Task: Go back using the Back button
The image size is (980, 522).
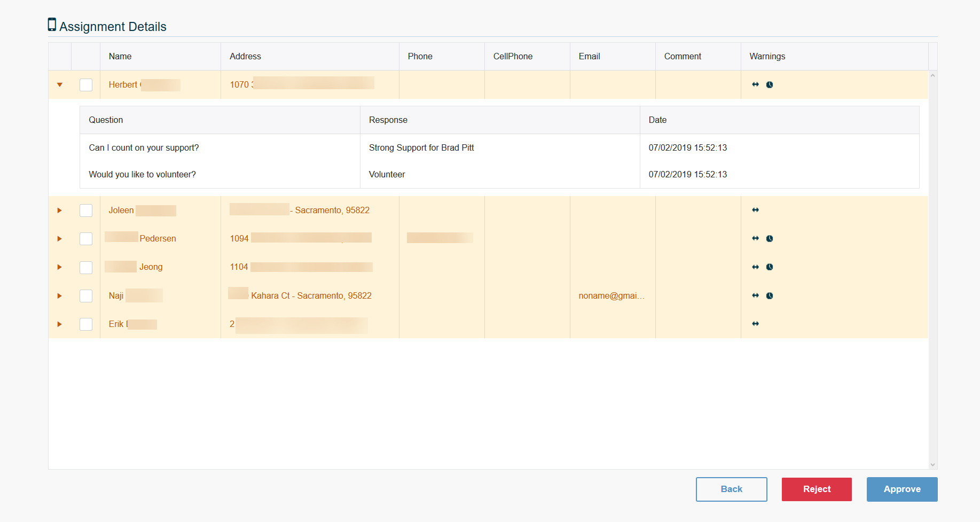Action: tap(731, 489)
